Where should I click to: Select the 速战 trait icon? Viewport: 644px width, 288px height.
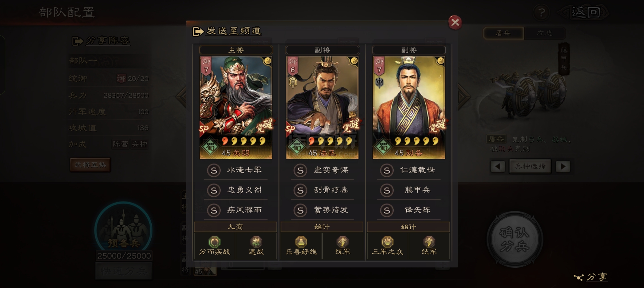(256, 242)
